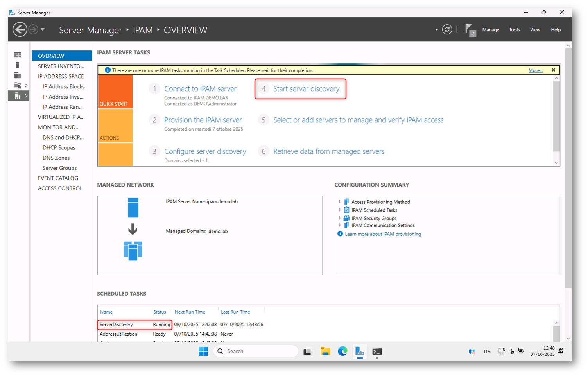Select the Dashboard icon in left strip
Screen dimensions: 588x377
tap(18, 55)
